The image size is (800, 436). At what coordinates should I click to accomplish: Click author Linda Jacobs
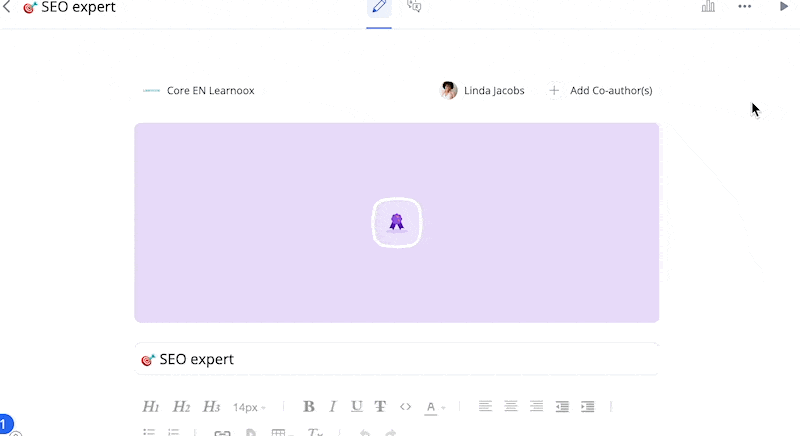(483, 91)
